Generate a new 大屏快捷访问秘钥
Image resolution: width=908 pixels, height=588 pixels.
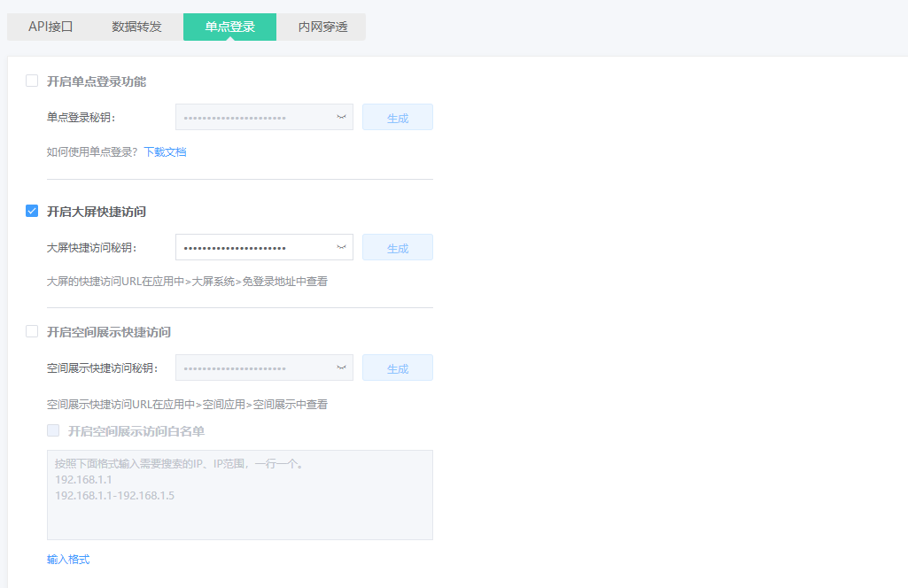click(398, 248)
